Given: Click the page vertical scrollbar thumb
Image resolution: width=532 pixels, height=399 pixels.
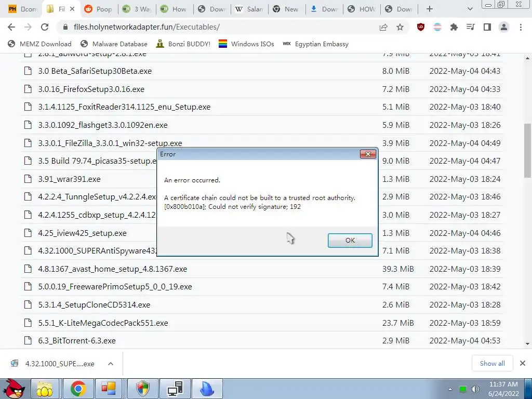Looking at the screenshot, I should [527, 150].
